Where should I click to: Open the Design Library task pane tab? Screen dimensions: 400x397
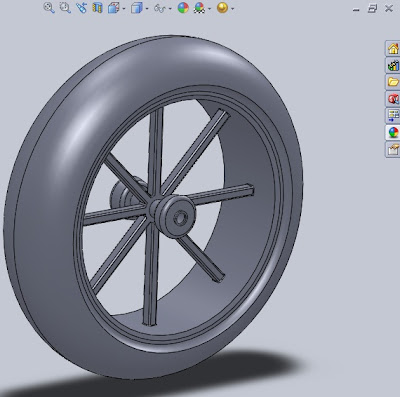pyautogui.click(x=393, y=65)
